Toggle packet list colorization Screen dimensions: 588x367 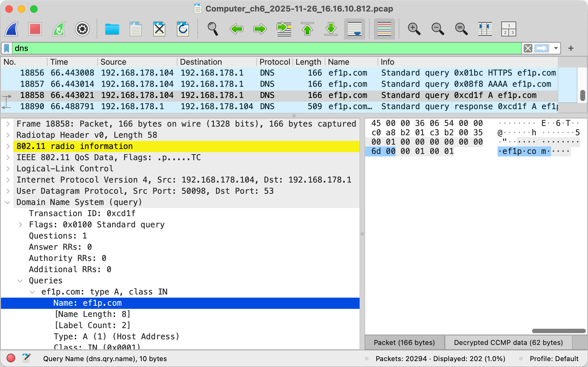tap(384, 29)
